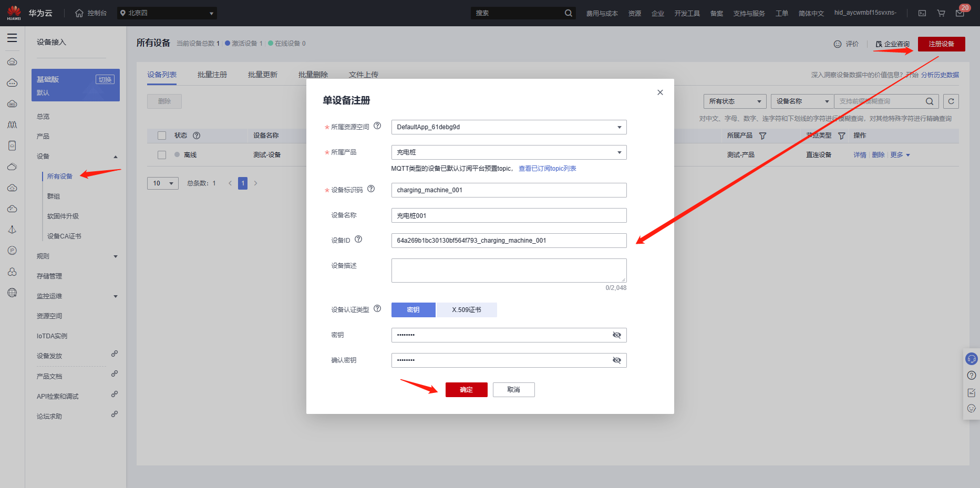Toggle select-all checkbox in table header

[162, 136]
